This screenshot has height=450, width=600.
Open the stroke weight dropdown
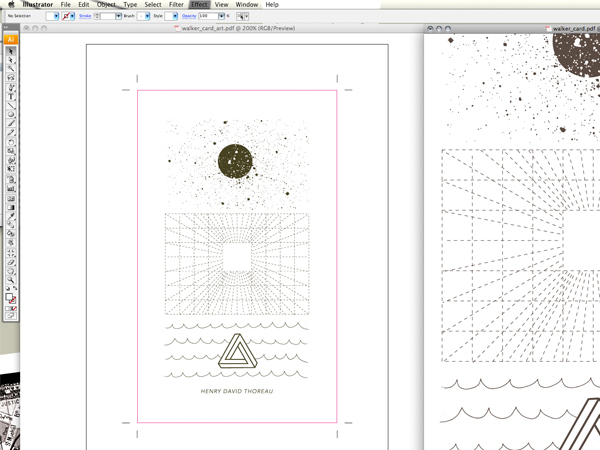[117, 16]
